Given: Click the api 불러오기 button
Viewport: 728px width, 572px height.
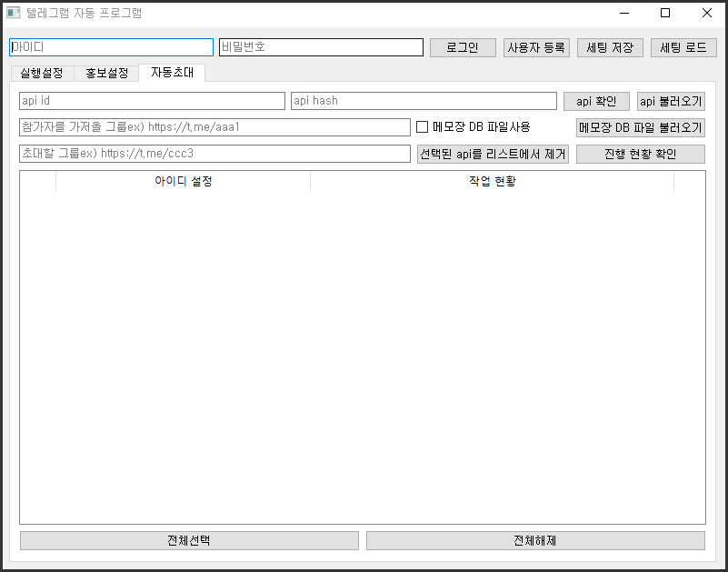Looking at the screenshot, I should click(x=671, y=102).
